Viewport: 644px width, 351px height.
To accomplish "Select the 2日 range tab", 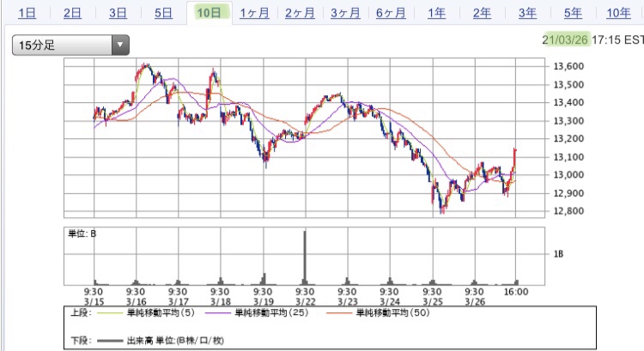I will [x=72, y=13].
